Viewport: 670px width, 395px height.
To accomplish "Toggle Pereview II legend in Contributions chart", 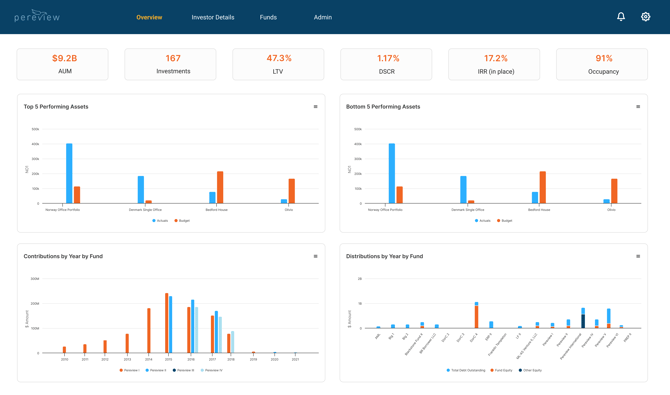I will coord(156,370).
